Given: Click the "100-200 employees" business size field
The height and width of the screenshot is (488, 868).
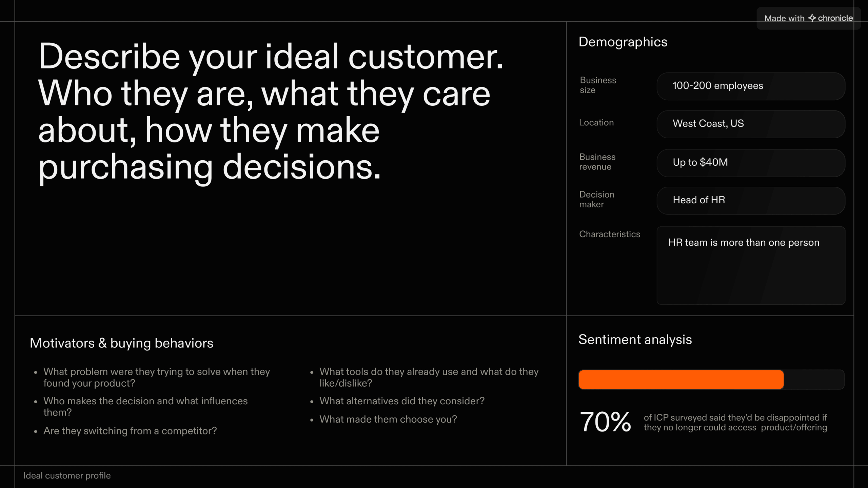Looking at the screenshot, I should 751,86.
